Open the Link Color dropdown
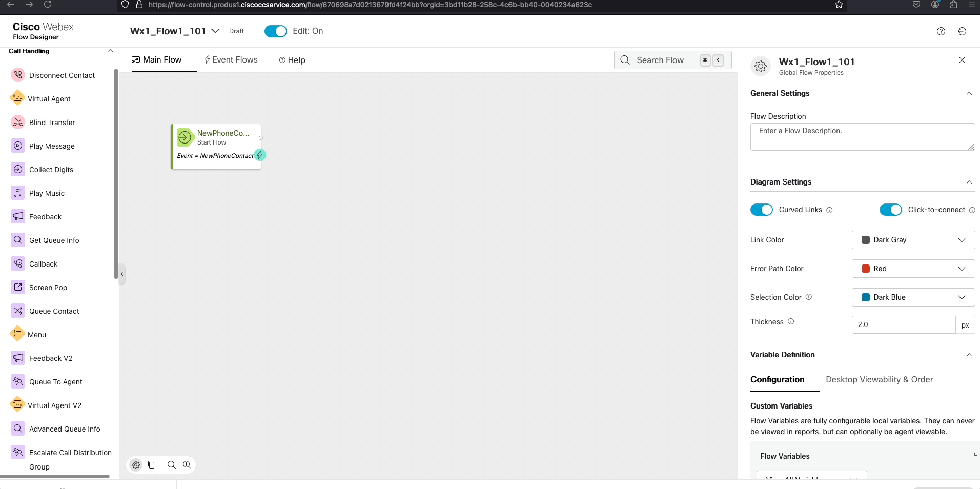The width and height of the screenshot is (980, 489). 913,240
